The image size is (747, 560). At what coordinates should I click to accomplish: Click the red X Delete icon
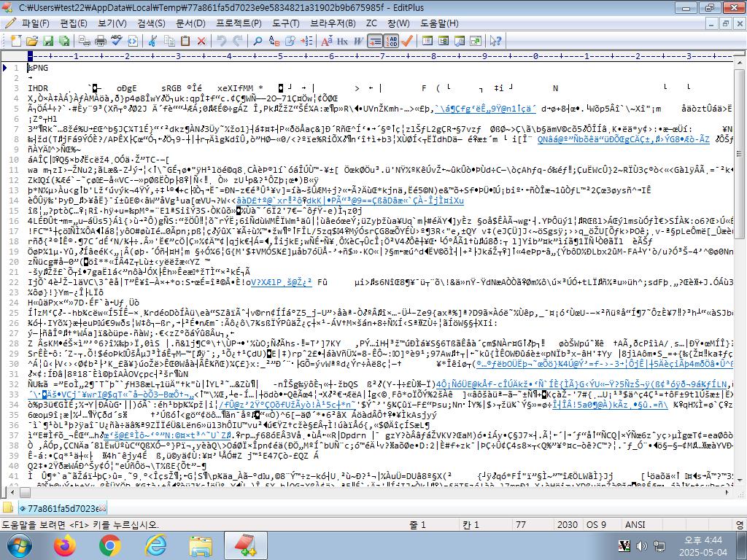click(x=201, y=41)
